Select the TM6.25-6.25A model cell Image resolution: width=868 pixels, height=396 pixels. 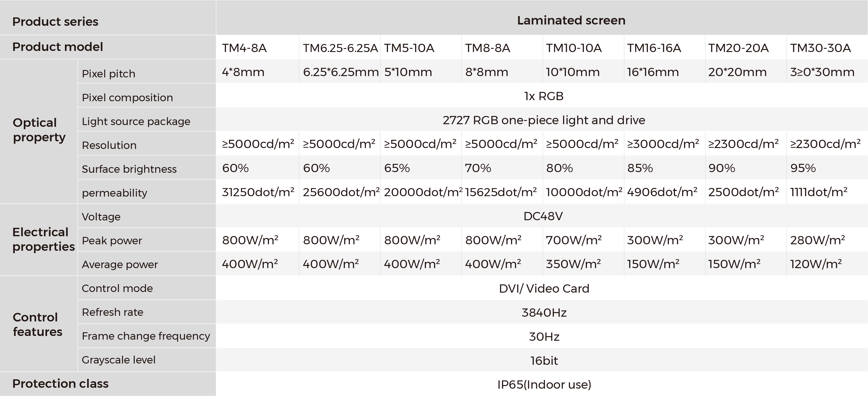[340, 47]
